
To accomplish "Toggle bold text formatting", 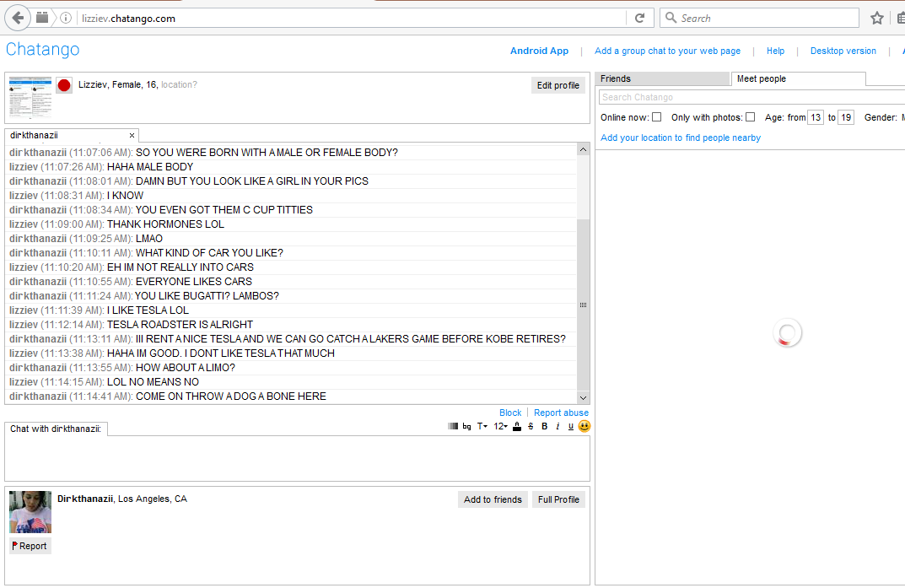I will click(544, 426).
